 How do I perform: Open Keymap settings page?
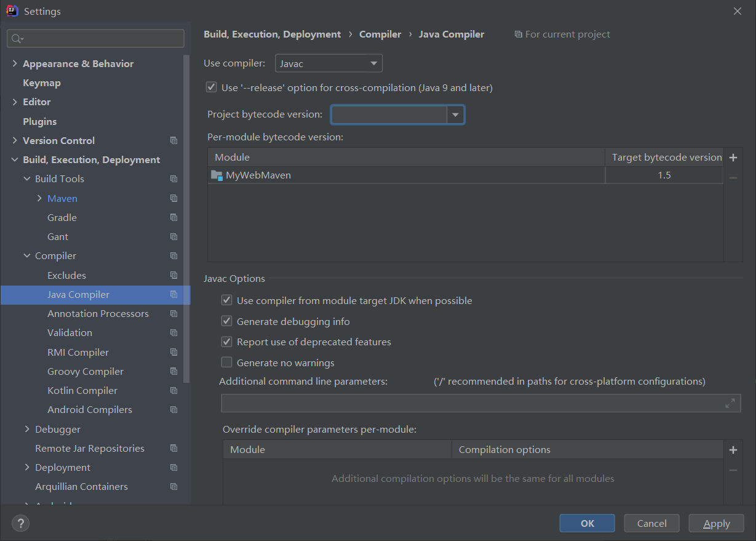(x=42, y=83)
